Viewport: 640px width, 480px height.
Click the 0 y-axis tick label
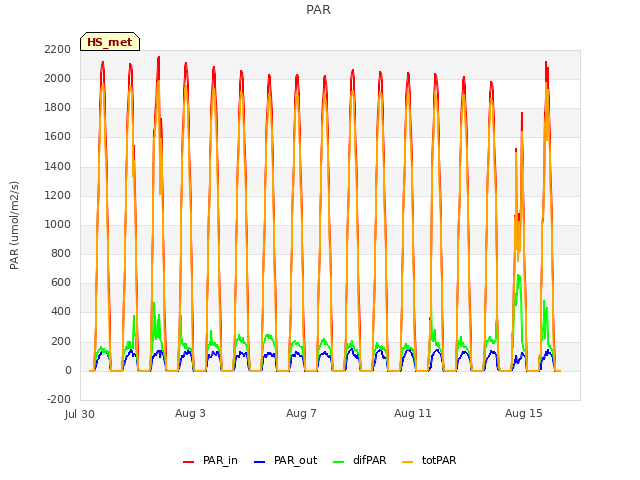point(68,371)
